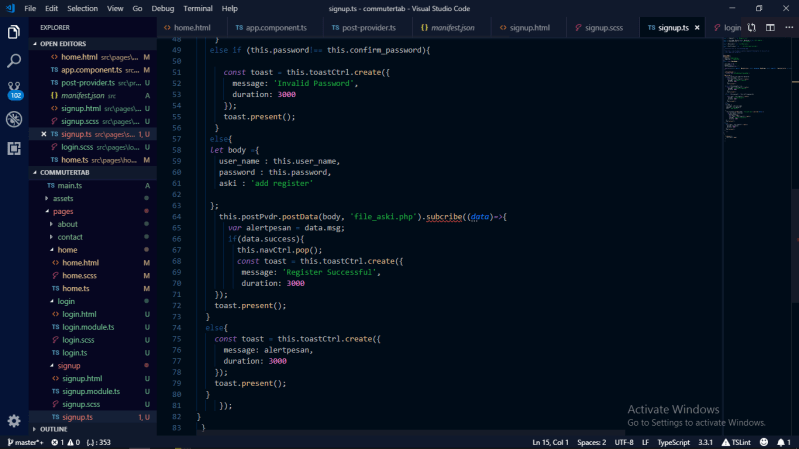Expand the assets folder
The image size is (799, 449).
click(93, 198)
